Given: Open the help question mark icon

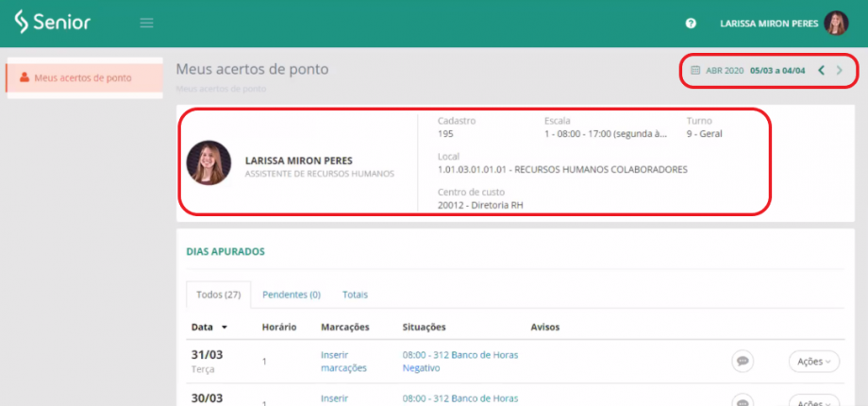Looking at the screenshot, I should click(x=691, y=23).
